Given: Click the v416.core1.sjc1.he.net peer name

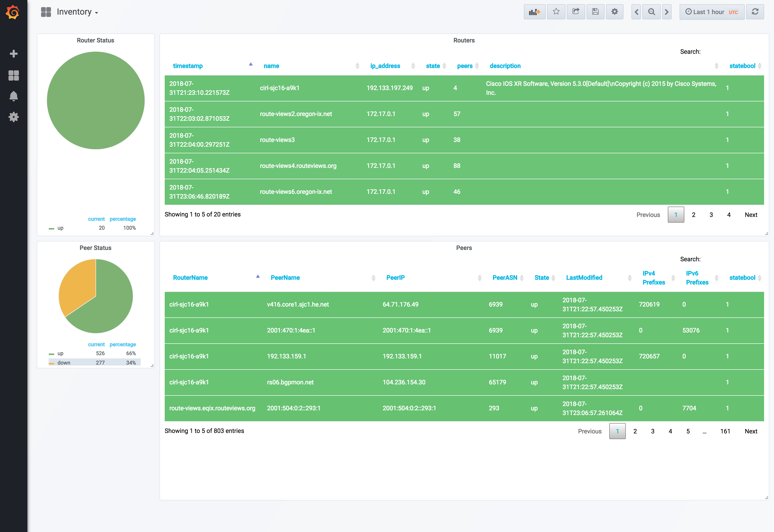Looking at the screenshot, I should 298,304.
